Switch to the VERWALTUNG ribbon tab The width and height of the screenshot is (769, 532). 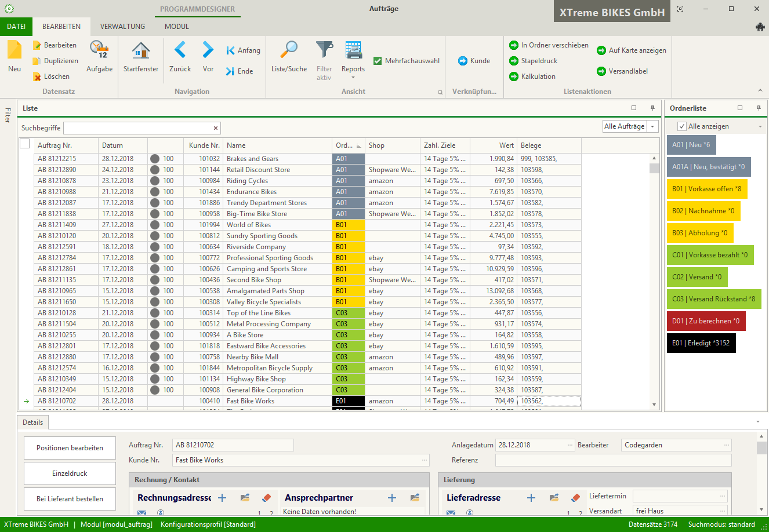click(123, 27)
